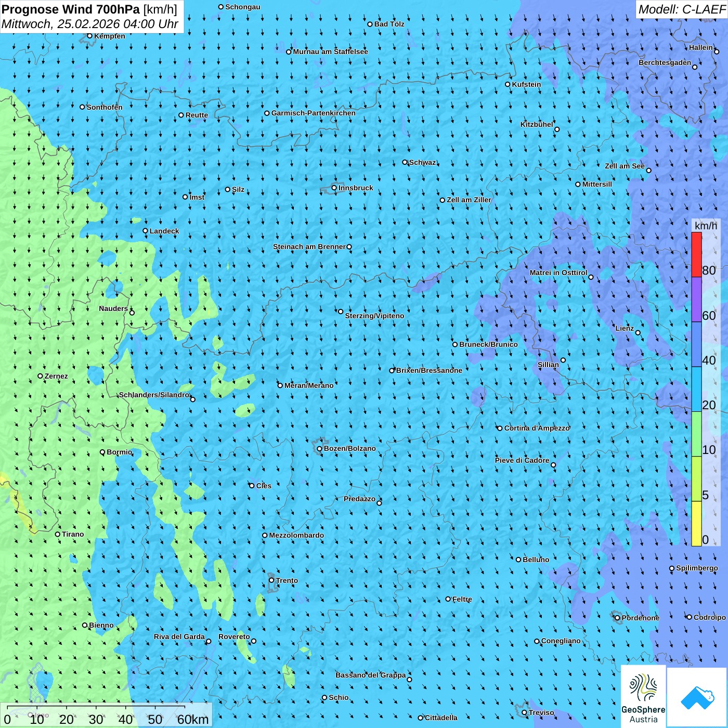
Task: Click the Cortina d'Ampezzo label
Action: pos(537,428)
